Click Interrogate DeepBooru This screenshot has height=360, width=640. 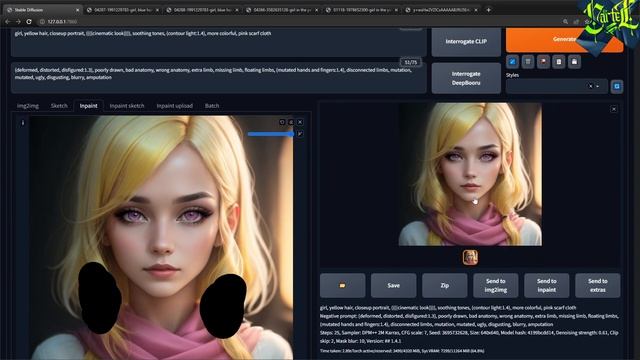(466, 78)
